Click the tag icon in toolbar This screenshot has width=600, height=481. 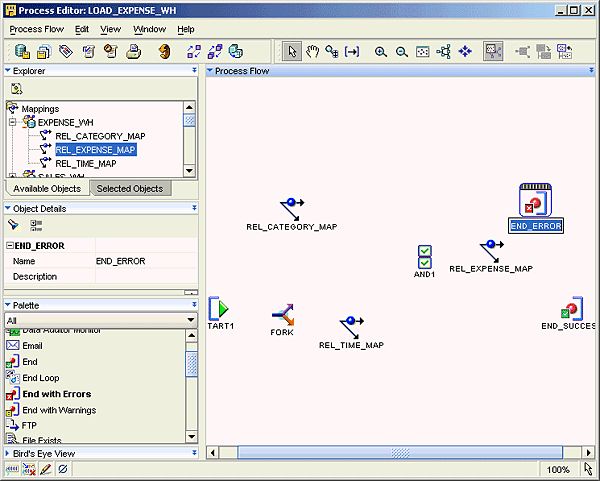tap(66, 51)
